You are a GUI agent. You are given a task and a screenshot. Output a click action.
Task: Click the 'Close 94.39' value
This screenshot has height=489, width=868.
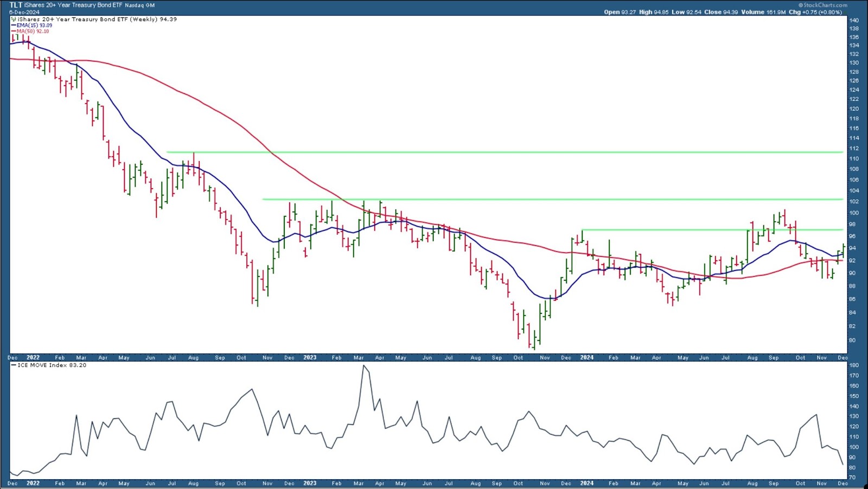pyautogui.click(x=721, y=12)
